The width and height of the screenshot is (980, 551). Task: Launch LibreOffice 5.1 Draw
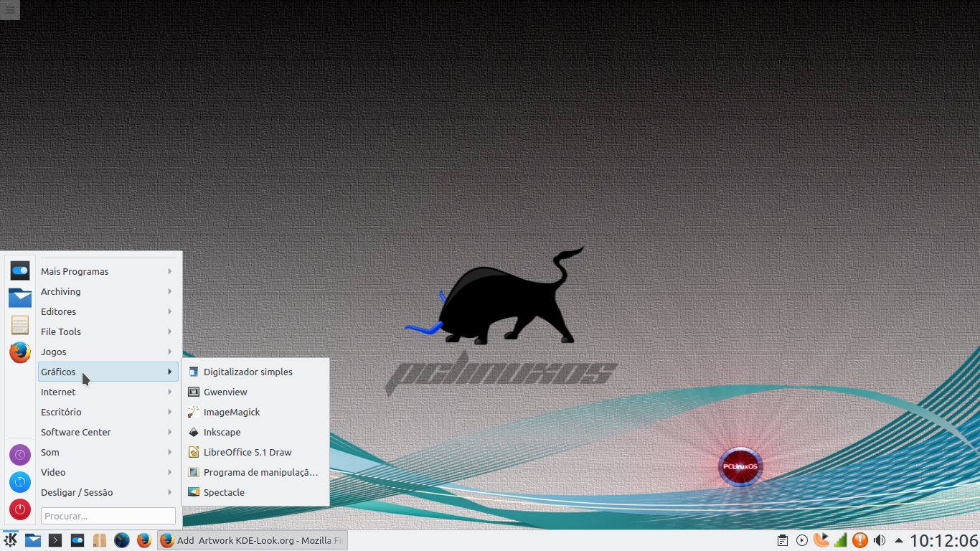[256, 452]
